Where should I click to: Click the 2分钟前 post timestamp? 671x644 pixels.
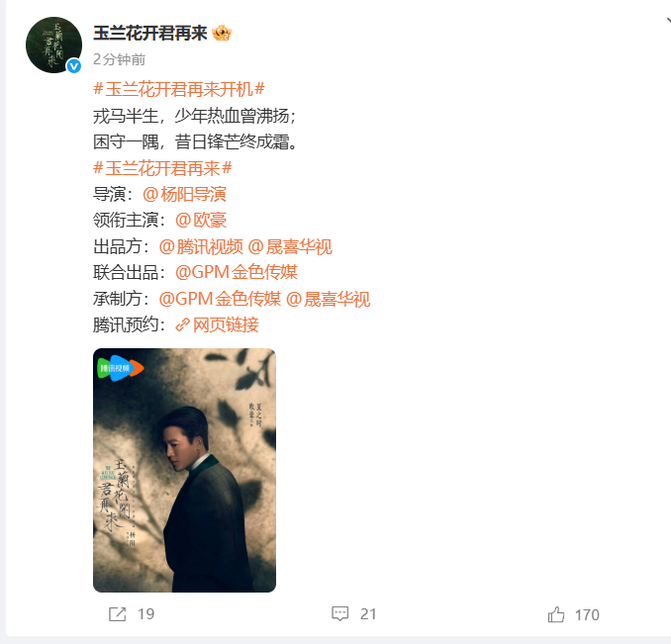(x=120, y=59)
